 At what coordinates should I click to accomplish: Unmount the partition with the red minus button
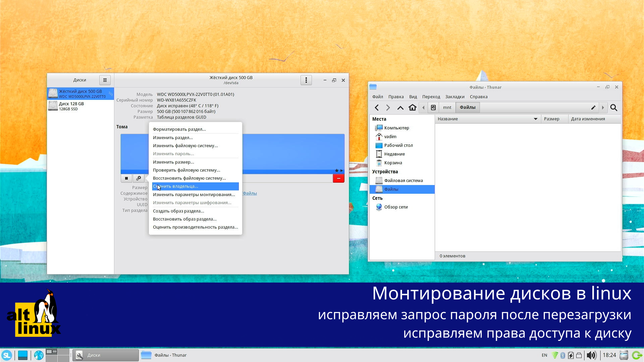(338, 178)
